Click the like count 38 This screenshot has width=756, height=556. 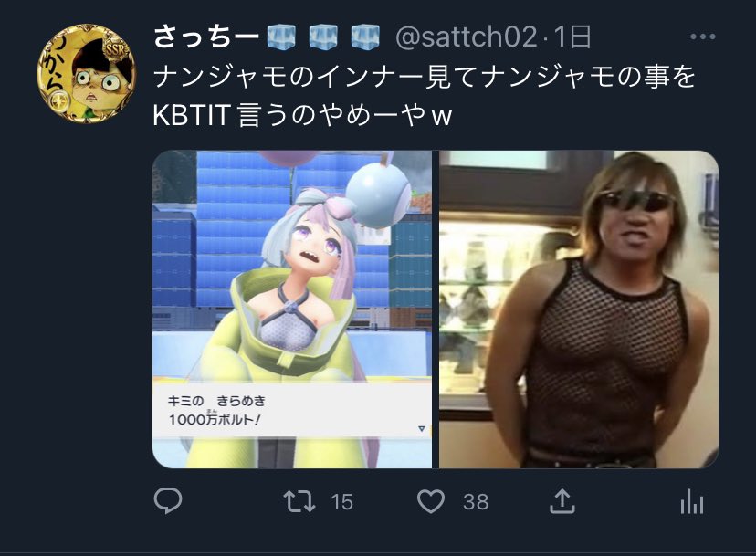[476, 502]
